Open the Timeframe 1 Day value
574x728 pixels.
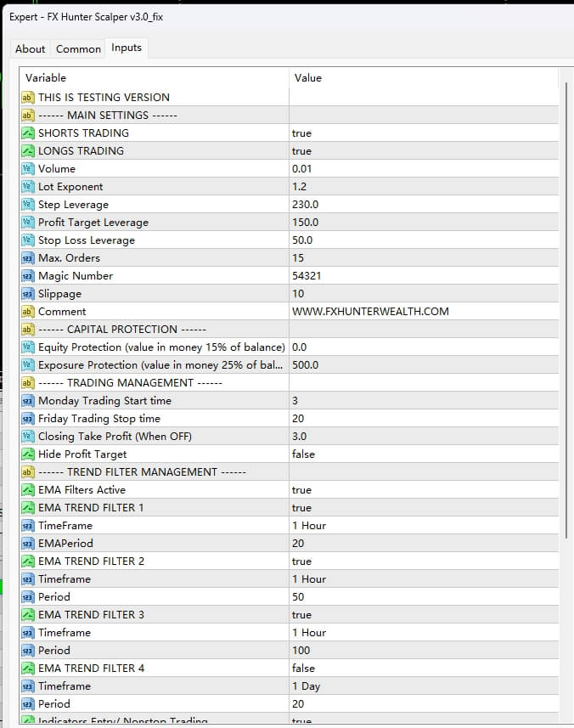pyautogui.click(x=423, y=686)
